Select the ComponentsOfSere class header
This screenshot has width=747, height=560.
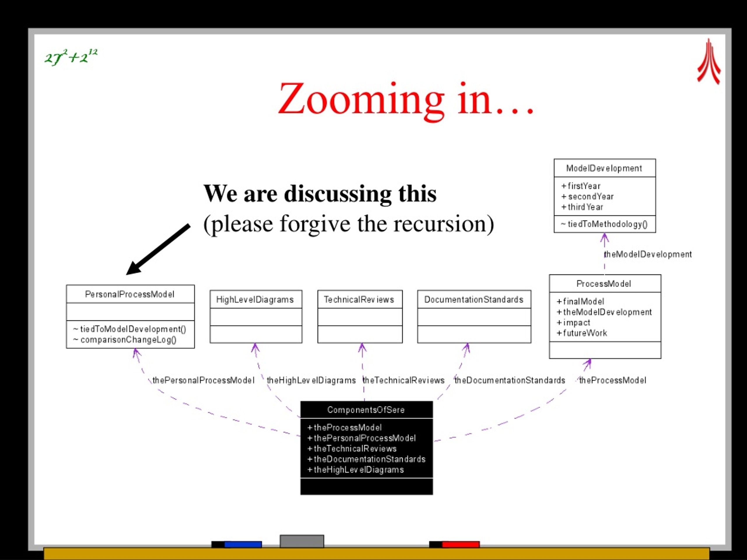(x=366, y=410)
